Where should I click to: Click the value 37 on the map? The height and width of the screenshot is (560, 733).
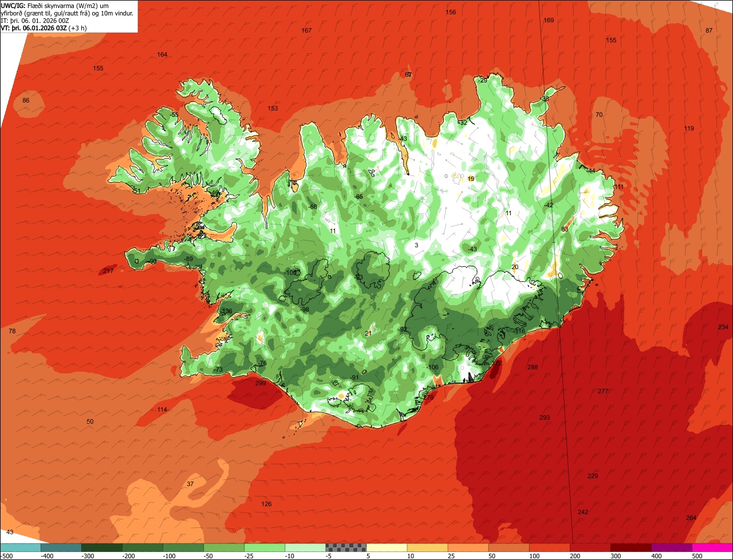point(190,484)
